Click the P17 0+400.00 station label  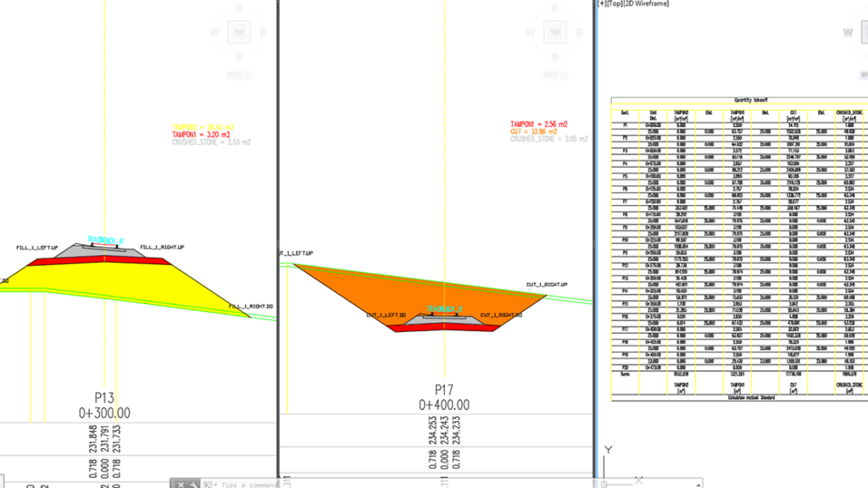tap(444, 405)
